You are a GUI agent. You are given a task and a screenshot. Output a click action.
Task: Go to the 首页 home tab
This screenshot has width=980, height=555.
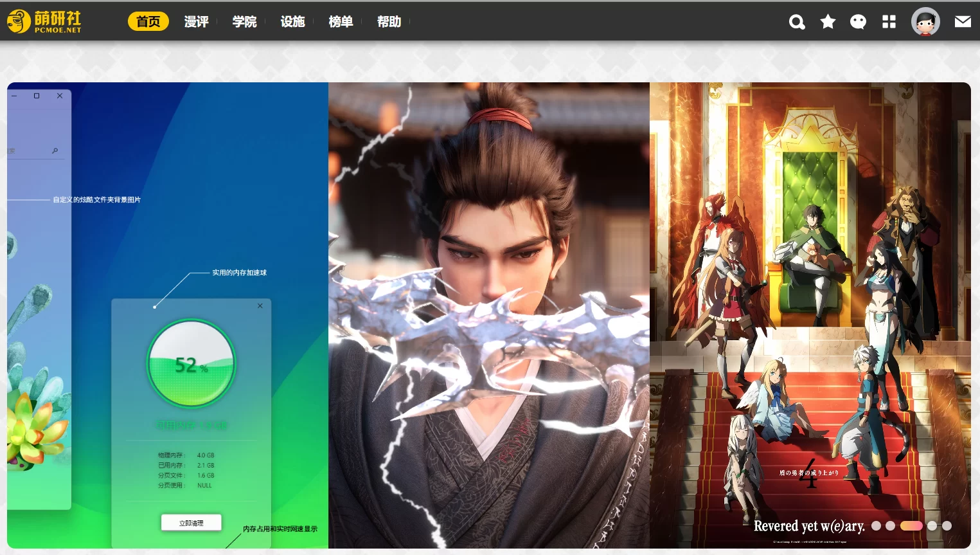pyautogui.click(x=148, y=22)
